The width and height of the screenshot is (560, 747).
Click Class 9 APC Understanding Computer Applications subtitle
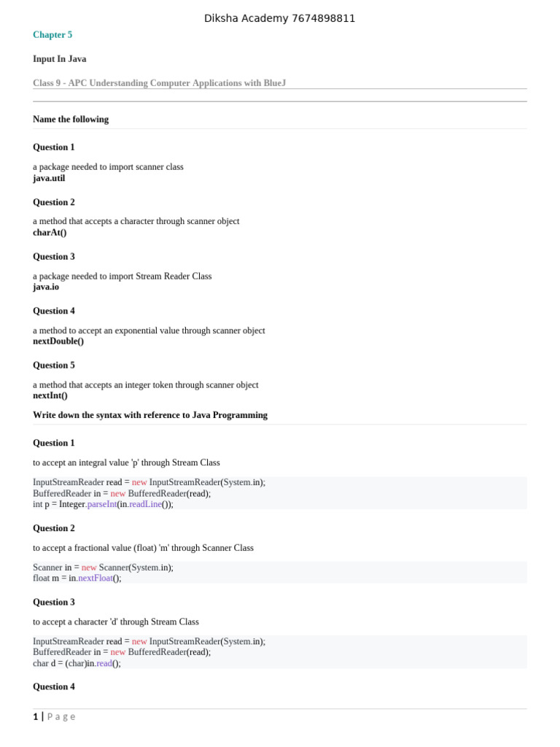pyautogui.click(x=159, y=83)
